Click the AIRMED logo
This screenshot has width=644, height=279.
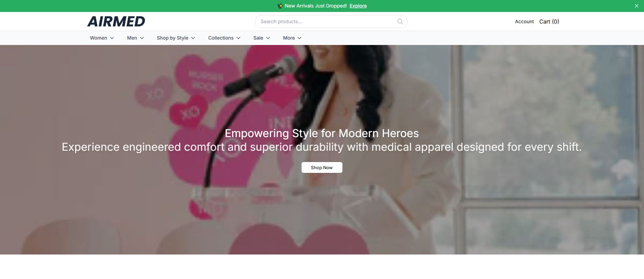click(116, 21)
